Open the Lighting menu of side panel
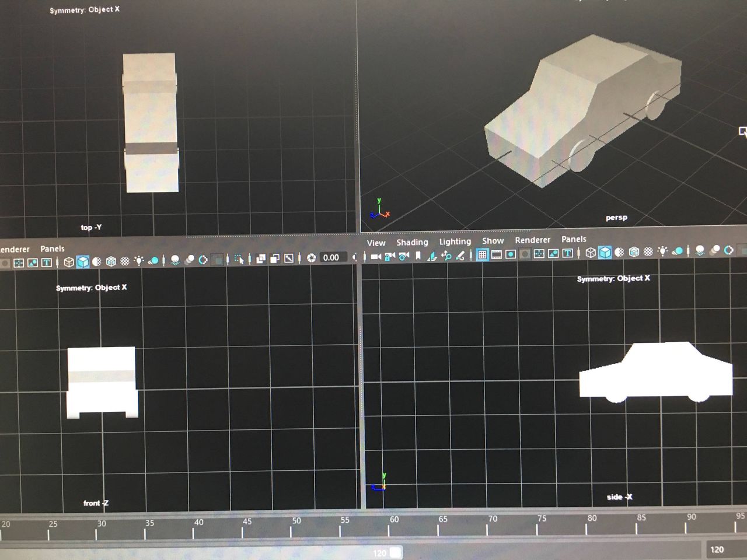This screenshot has height=560, width=747. [455, 242]
